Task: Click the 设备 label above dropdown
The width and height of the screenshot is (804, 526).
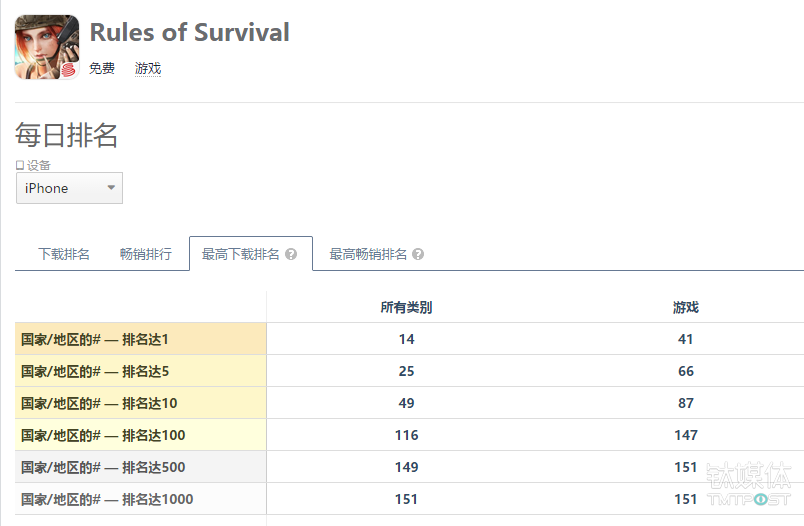Action: [38, 165]
